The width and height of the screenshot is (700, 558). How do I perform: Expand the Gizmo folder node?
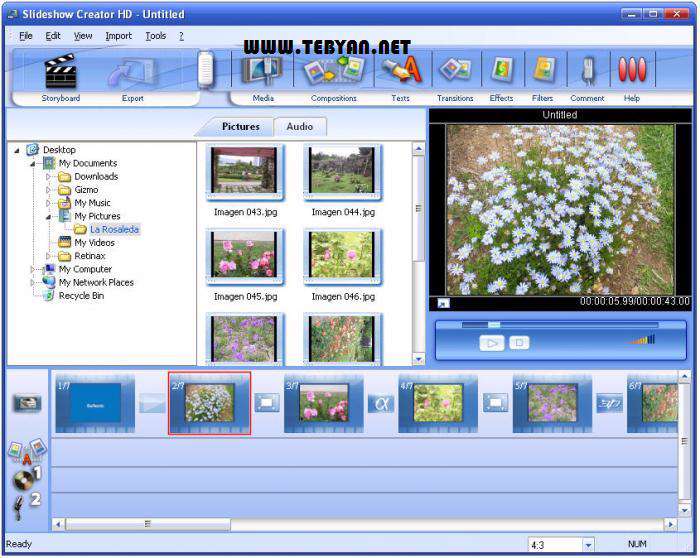pos(48,190)
